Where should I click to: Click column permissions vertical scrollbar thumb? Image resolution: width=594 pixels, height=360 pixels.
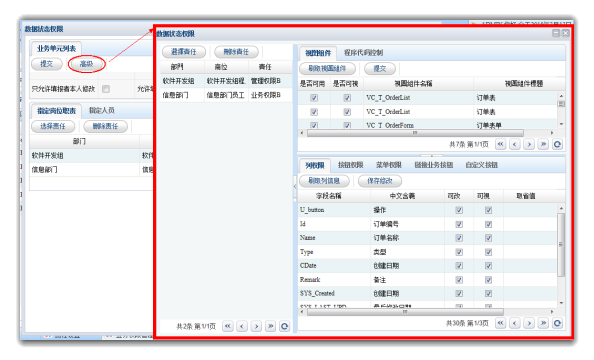click(561, 244)
